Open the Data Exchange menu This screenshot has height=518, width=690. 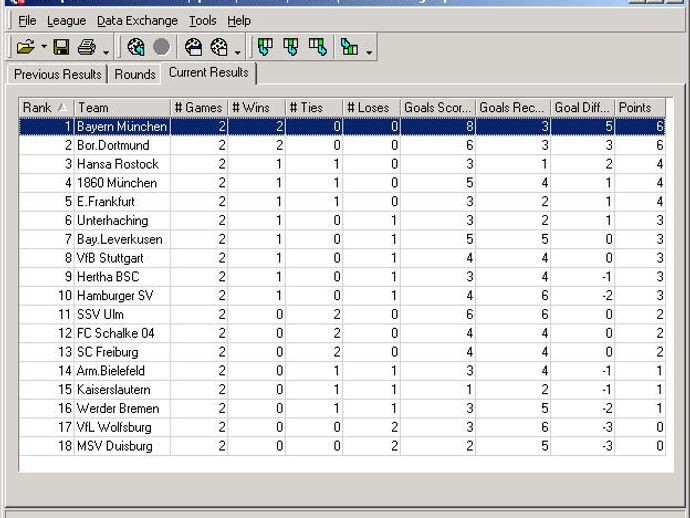click(137, 21)
